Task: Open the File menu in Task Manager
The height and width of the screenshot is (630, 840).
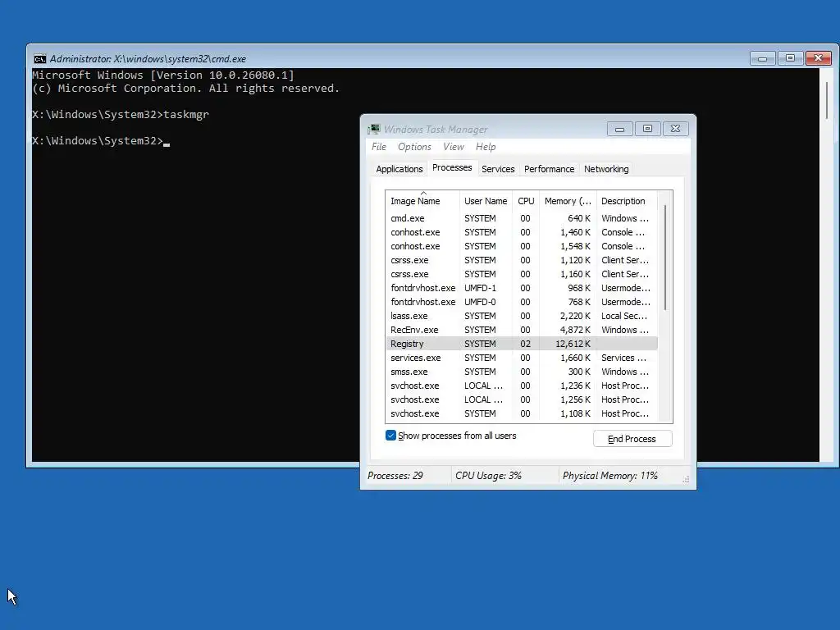Action: click(x=379, y=147)
